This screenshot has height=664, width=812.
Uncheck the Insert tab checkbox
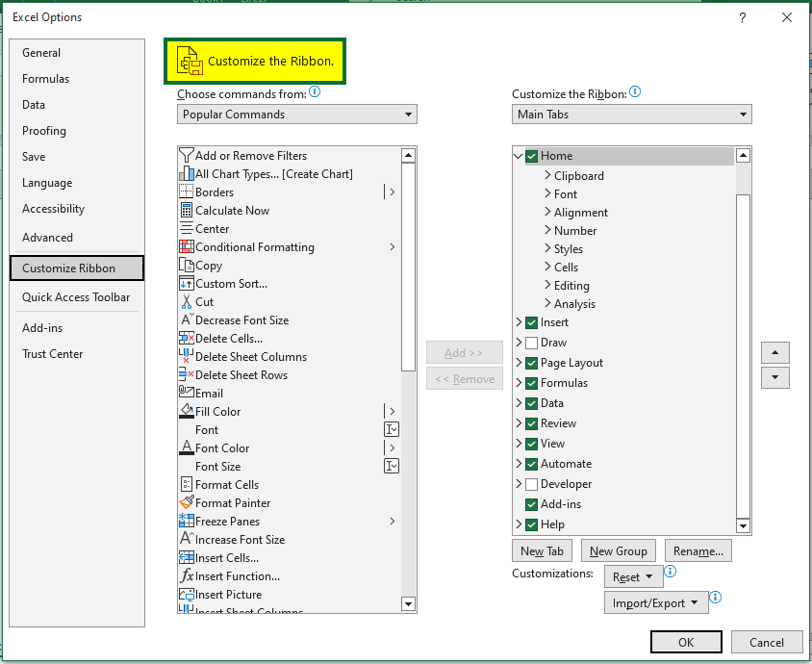click(531, 322)
